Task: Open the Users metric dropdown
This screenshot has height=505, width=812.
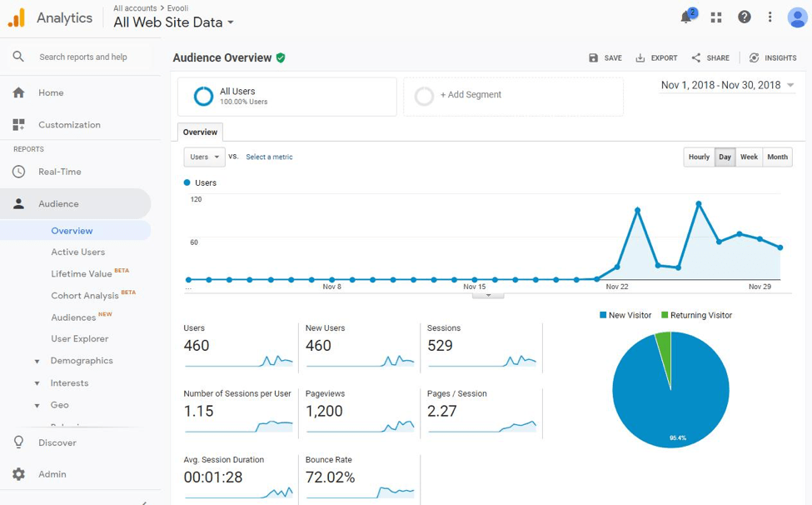Action: [204, 157]
